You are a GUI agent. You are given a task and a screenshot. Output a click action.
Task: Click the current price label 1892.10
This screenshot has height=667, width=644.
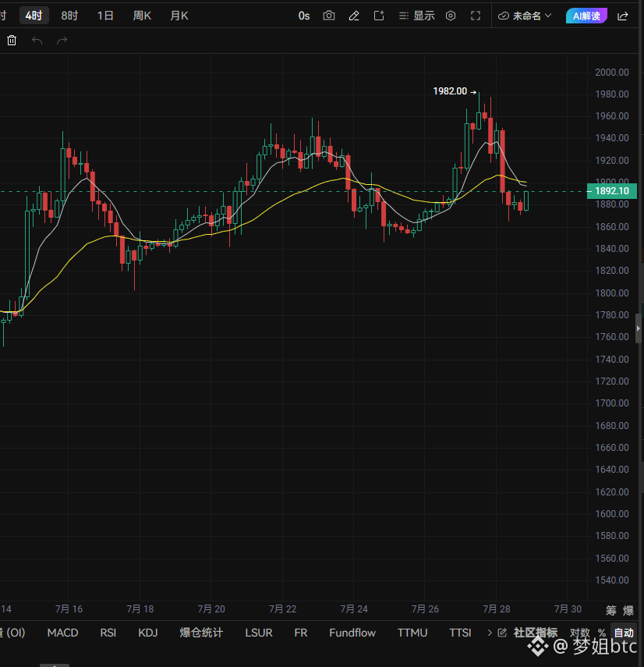(x=612, y=191)
